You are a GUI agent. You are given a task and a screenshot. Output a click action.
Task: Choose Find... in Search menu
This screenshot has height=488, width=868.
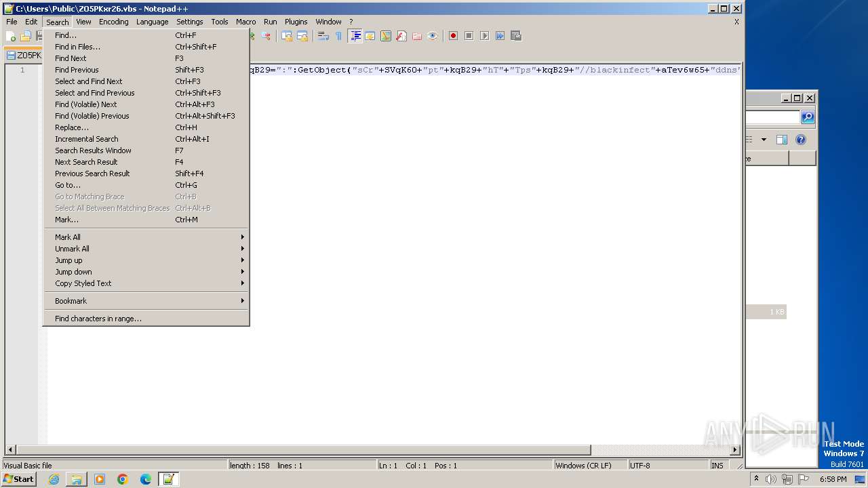[x=146, y=35]
